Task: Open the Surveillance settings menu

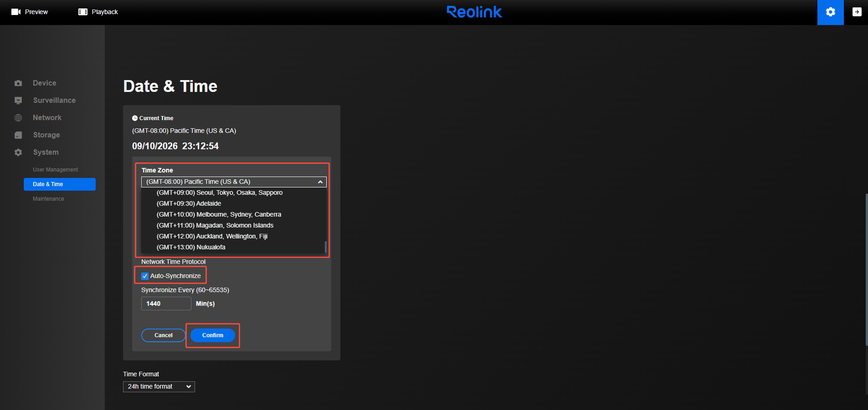Action: click(54, 100)
